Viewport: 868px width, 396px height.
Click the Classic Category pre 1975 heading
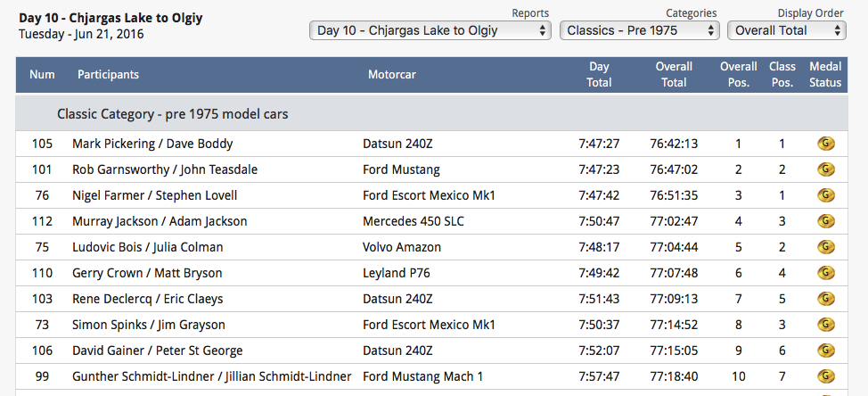click(172, 114)
